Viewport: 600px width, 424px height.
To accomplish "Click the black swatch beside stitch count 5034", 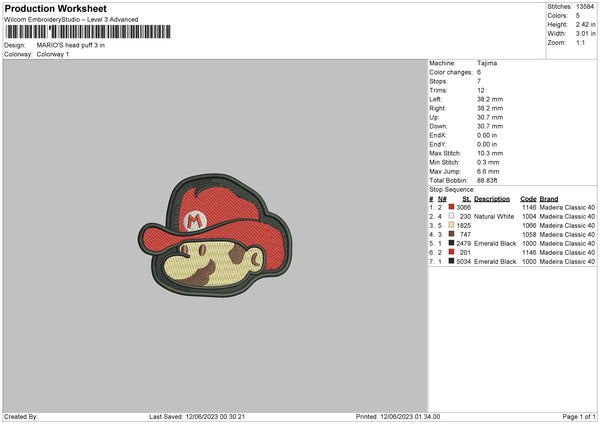I will pyautogui.click(x=452, y=261).
